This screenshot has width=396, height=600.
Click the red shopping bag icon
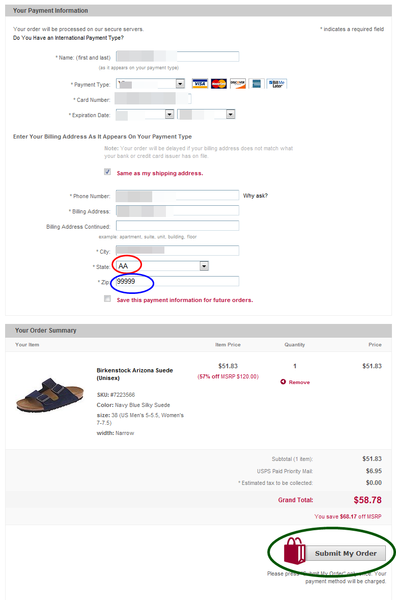[294, 551]
